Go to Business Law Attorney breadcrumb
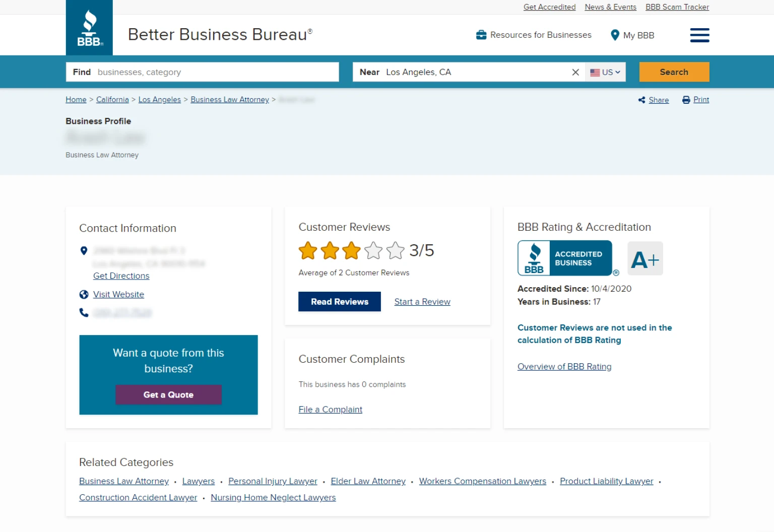 (x=230, y=100)
